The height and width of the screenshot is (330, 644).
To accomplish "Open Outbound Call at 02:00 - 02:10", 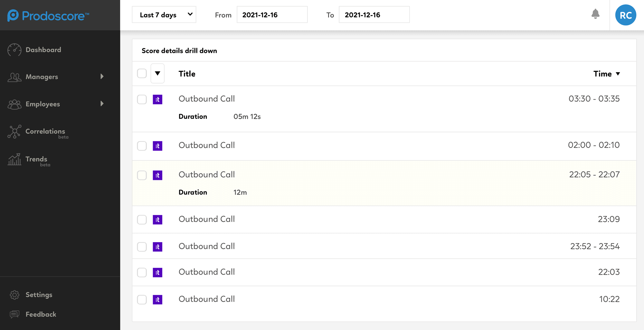I will [207, 145].
